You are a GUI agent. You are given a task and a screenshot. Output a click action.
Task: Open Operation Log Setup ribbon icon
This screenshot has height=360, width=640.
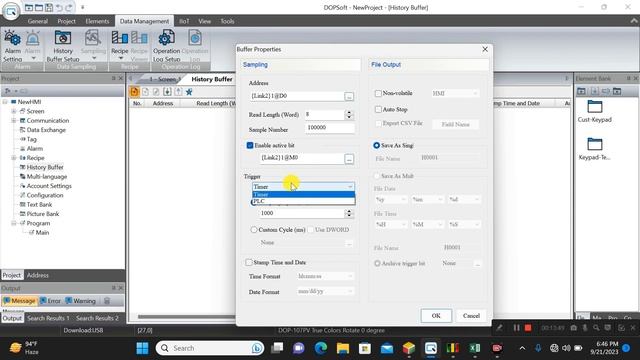pos(166,46)
